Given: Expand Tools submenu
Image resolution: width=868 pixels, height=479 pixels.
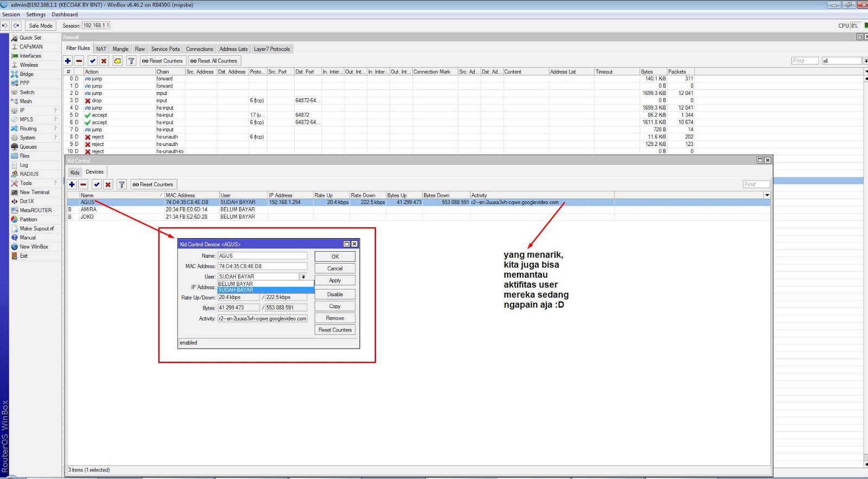Looking at the screenshot, I should click(x=55, y=183).
